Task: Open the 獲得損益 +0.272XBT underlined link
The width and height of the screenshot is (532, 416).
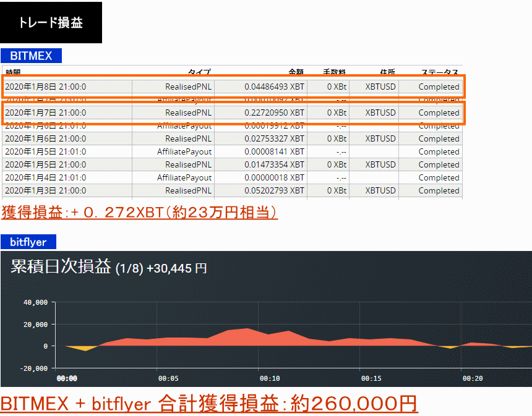Action: [x=139, y=213]
